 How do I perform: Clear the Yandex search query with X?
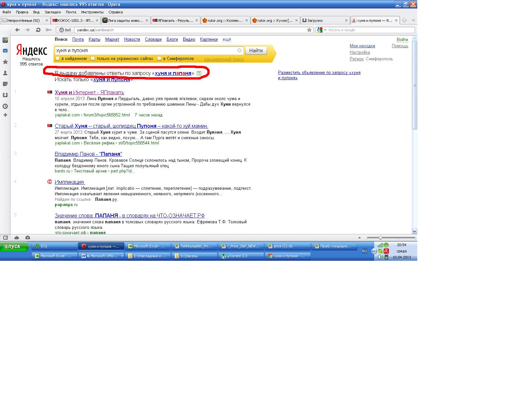(x=239, y=51)
